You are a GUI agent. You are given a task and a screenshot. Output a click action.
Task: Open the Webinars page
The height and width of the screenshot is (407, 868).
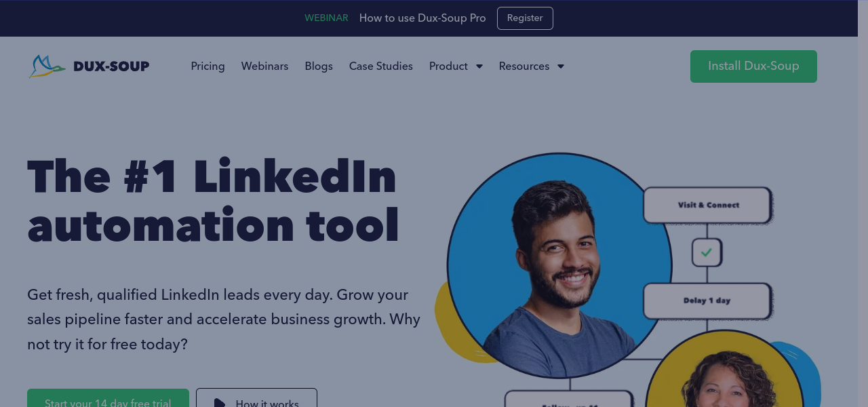coord(264,66)
